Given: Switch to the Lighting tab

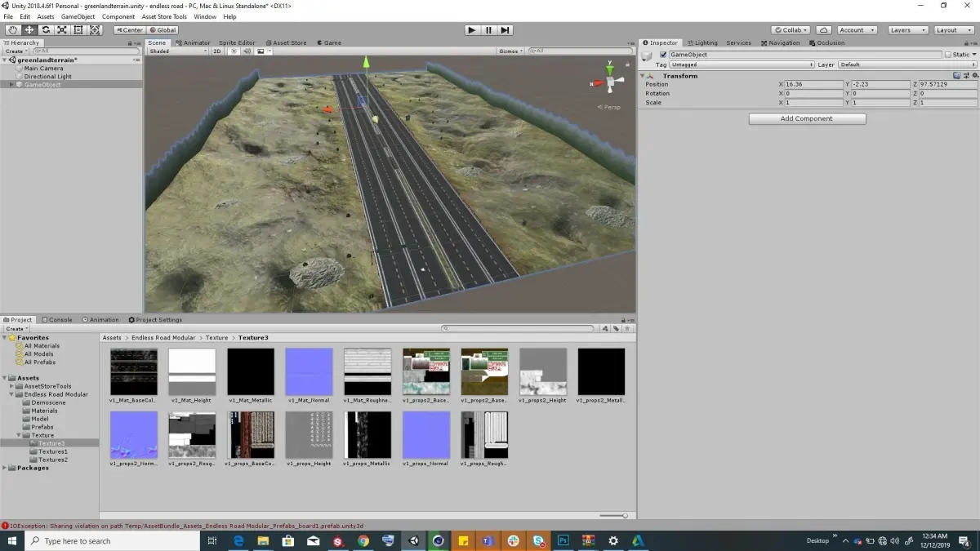Looking at the screenshot, I should coord(702,42).
